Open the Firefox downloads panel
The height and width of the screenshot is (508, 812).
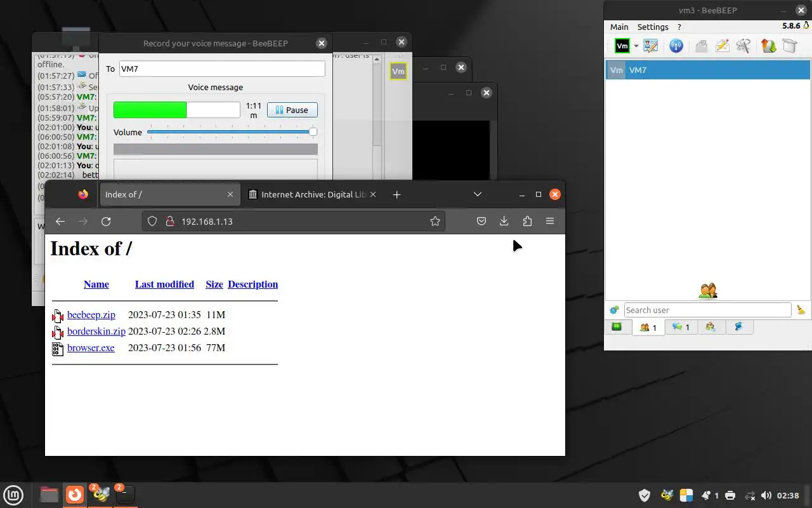504,221
